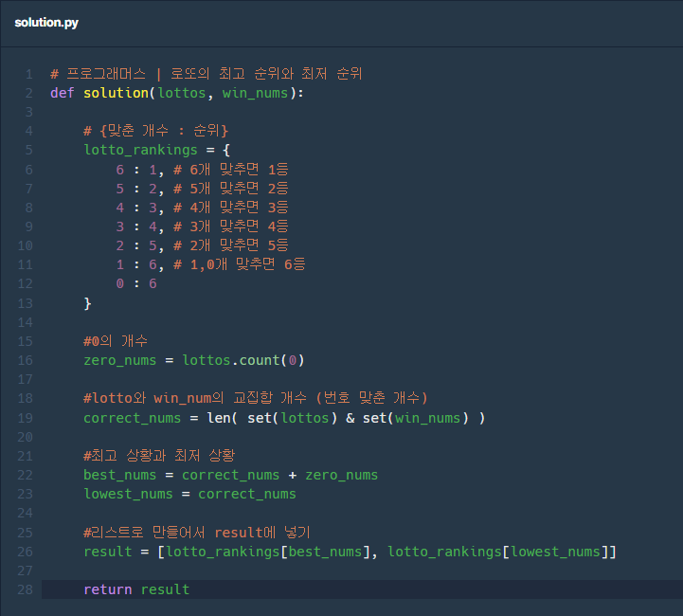Image resolution: width=683 pixels, height=616 pixels.
Task: Click 'zero_nums' on line 16
Action: click(x=119, y=360)
